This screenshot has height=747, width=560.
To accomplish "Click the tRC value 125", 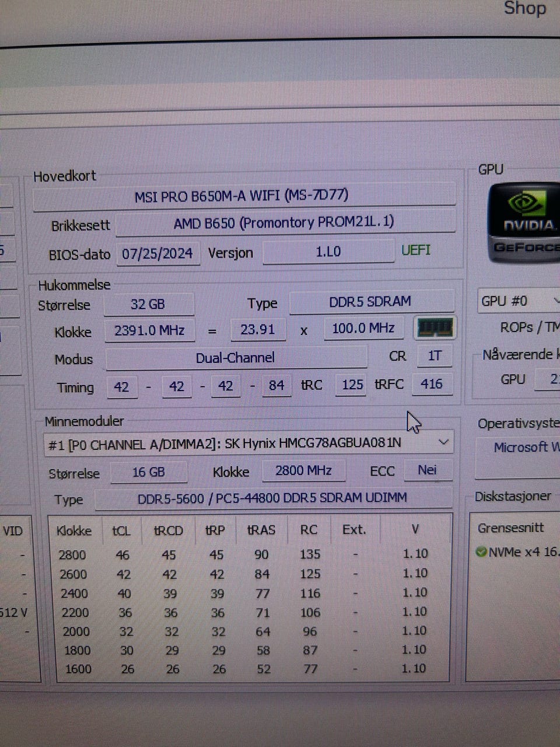I will tap(352, 385).
